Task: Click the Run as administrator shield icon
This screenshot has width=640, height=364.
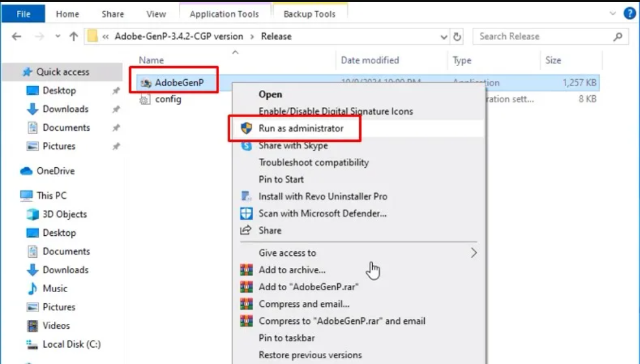Action: [x=246, y=128]
